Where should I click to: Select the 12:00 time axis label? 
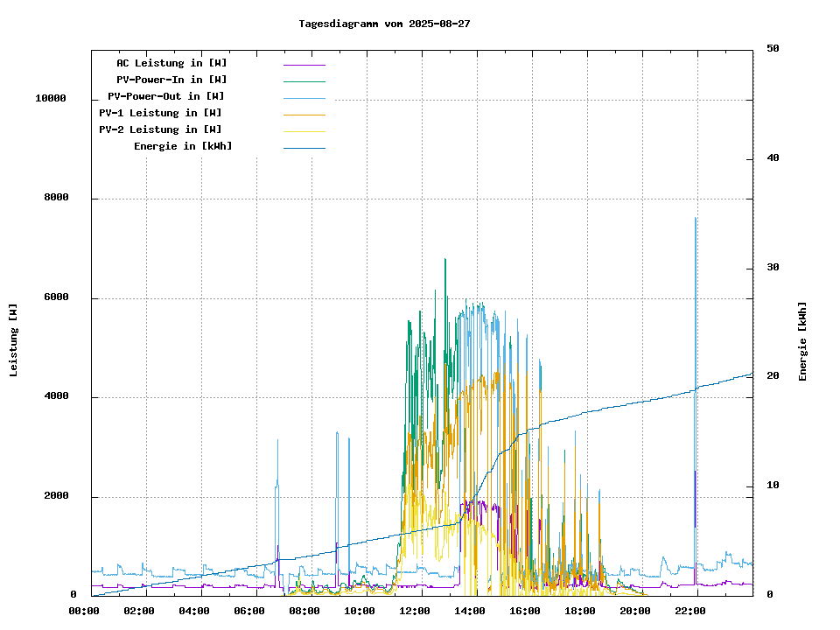414,611
